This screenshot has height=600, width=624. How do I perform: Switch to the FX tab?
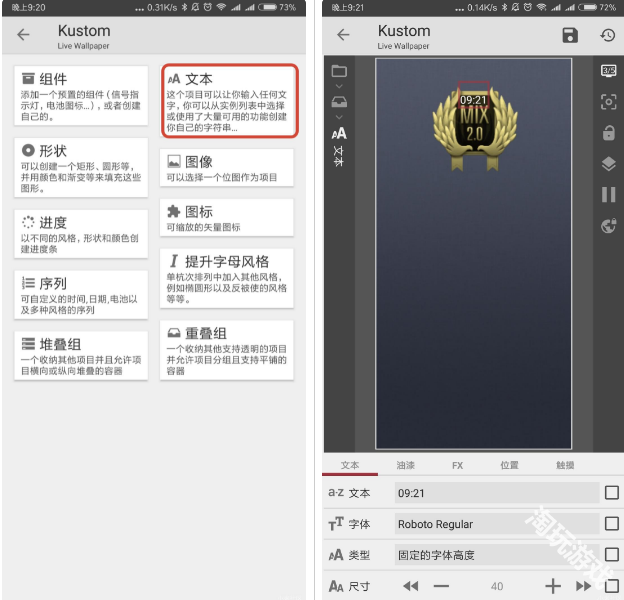click(457, 465)
